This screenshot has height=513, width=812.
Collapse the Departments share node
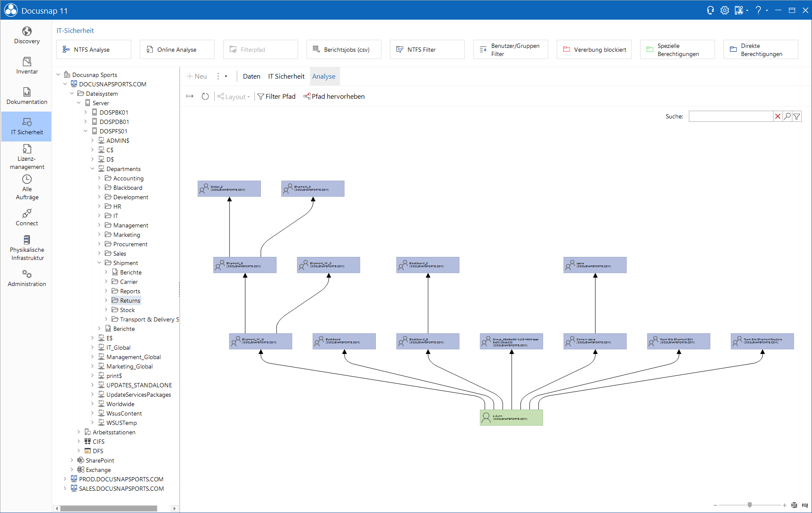[x=92, y=169]
